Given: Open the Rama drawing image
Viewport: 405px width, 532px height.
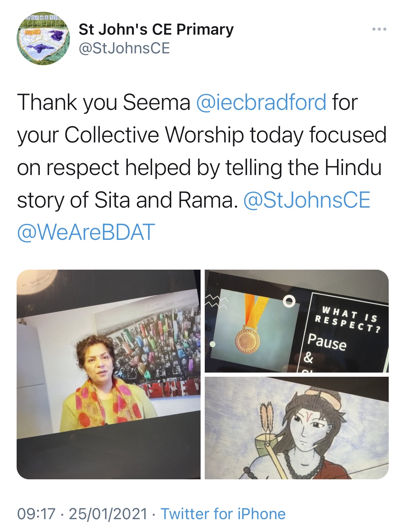Looking at the screenshot, I should (297, 428).
